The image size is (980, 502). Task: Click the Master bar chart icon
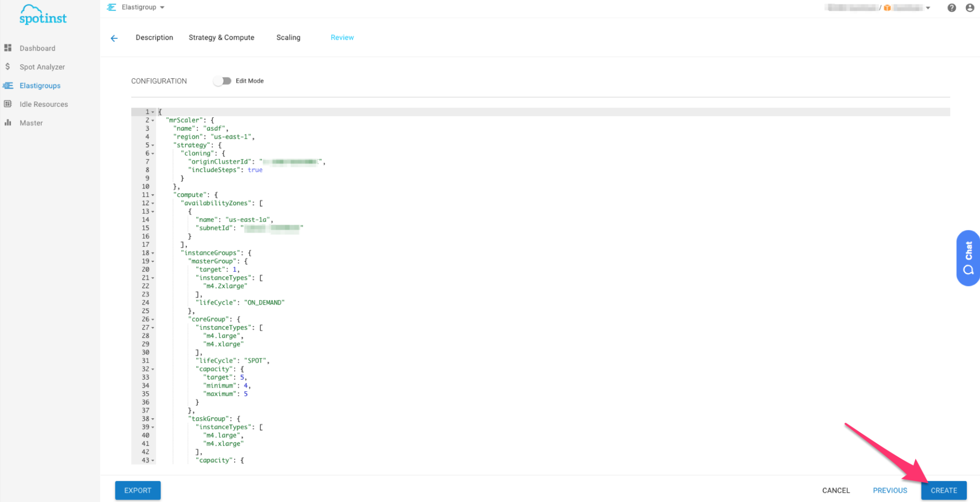[x=8, y=123]
